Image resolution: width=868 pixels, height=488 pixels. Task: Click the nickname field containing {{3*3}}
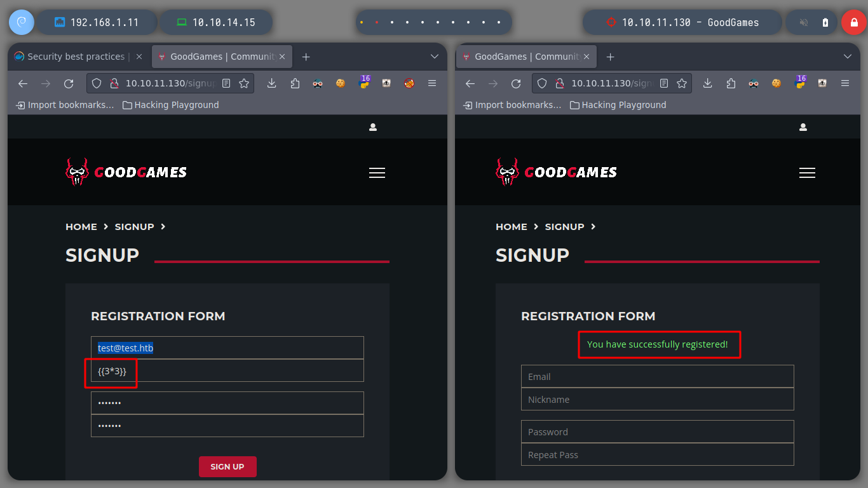[227, 370]
